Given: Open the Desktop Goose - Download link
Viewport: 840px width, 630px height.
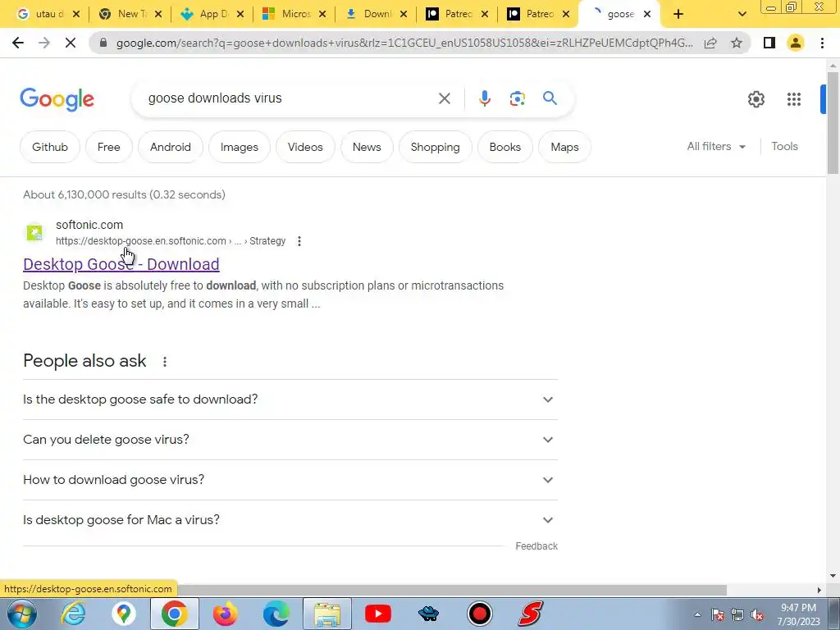Looking at the screenshot, I should (x=121, y=264).
